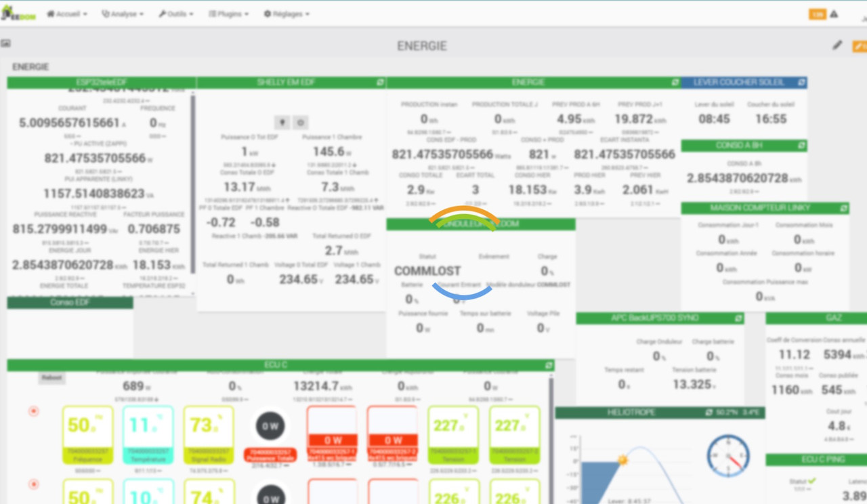Refresh the SHELLY EM EDF widget

pos(380,82)
